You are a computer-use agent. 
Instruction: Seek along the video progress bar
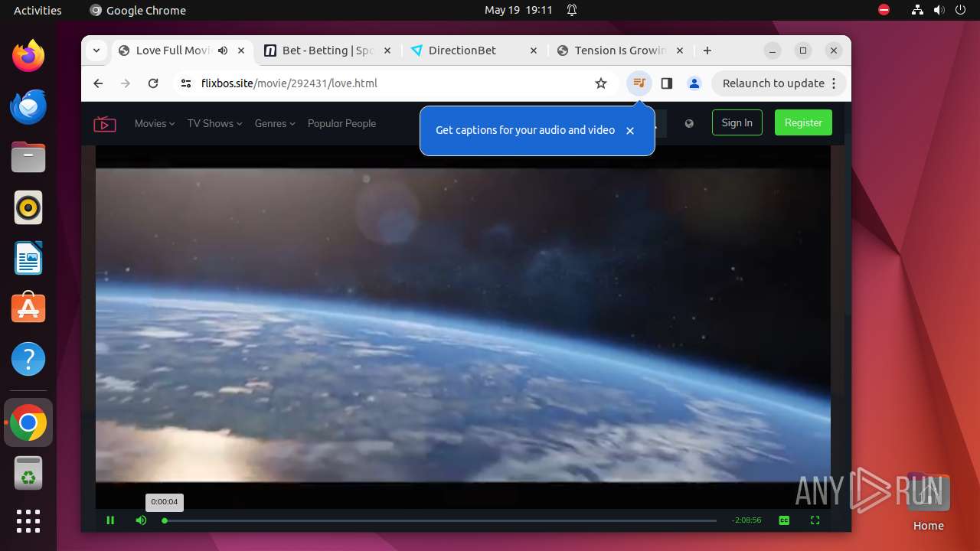point(440,520)
